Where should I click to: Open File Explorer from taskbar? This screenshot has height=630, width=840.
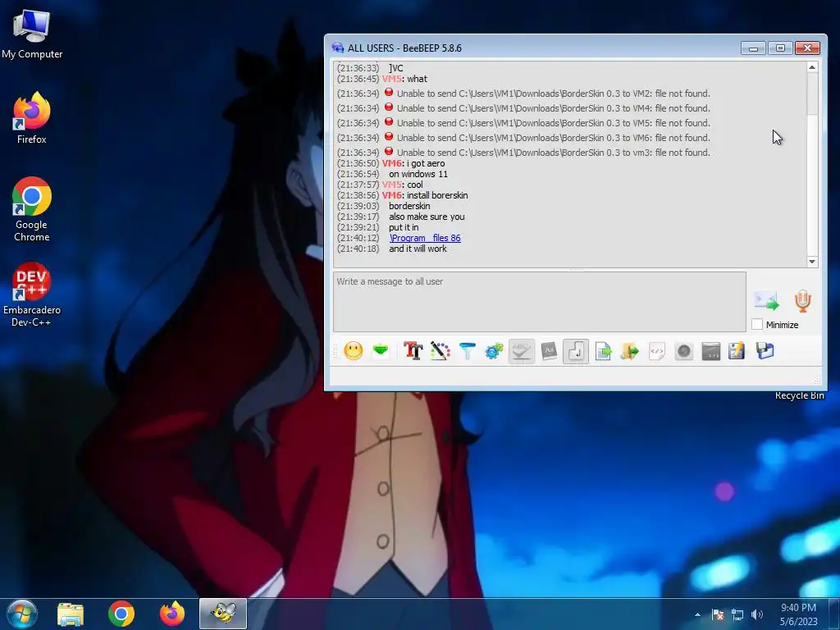(71, 614)
